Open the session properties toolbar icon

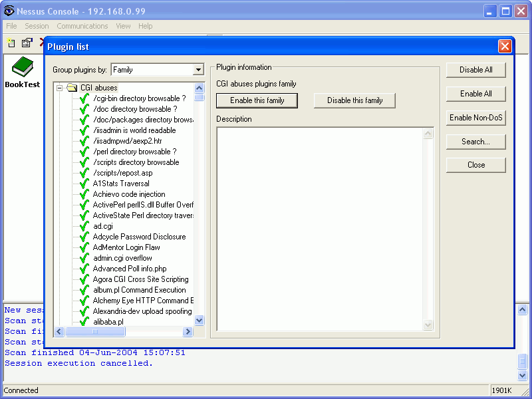pos(26,42)
